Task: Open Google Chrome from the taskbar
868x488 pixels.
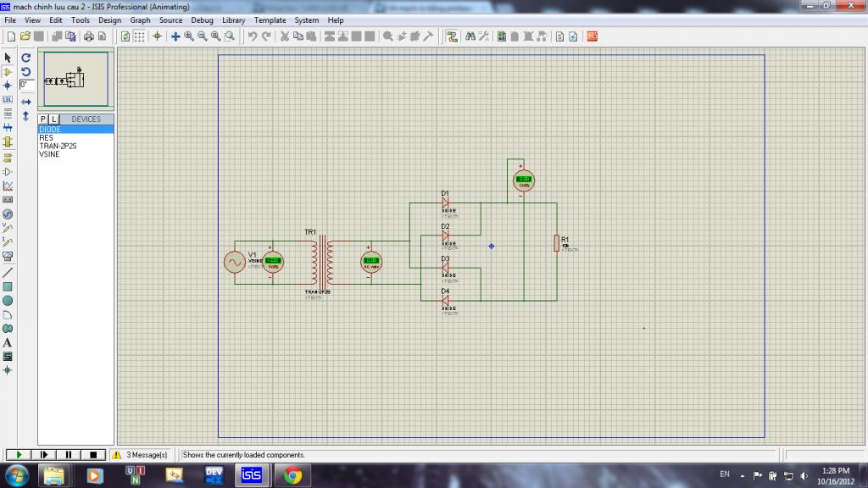Action: tap(293, 474)
